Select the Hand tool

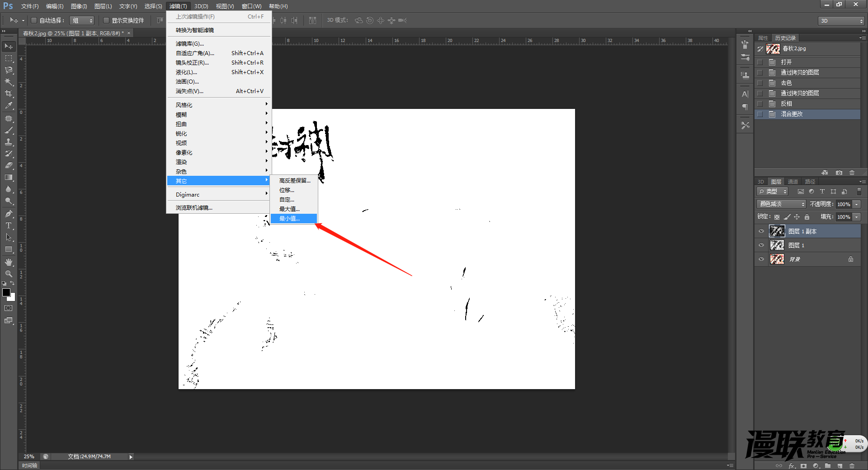[9, 262]
